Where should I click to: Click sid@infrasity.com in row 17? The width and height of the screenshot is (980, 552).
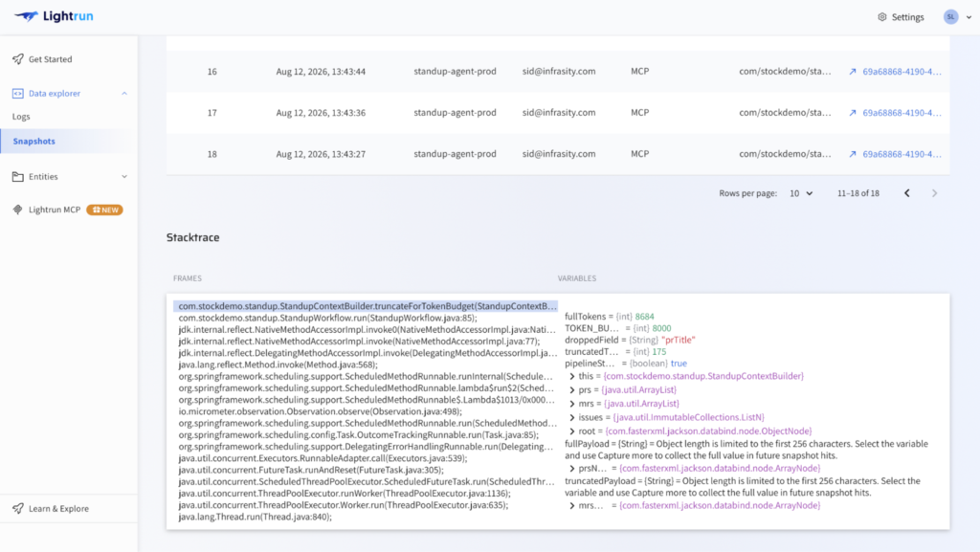pyautogui.click(x=559, y=112)
